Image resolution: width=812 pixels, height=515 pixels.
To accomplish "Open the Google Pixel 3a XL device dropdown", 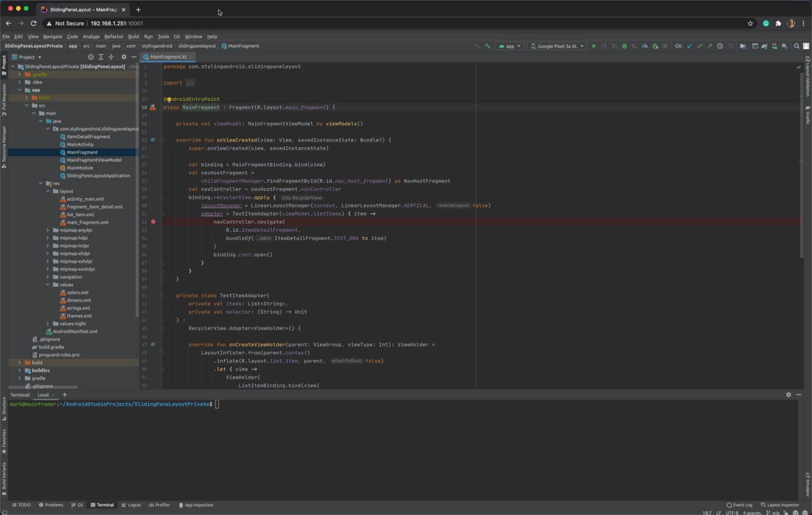I will click(x=558, y=46).
